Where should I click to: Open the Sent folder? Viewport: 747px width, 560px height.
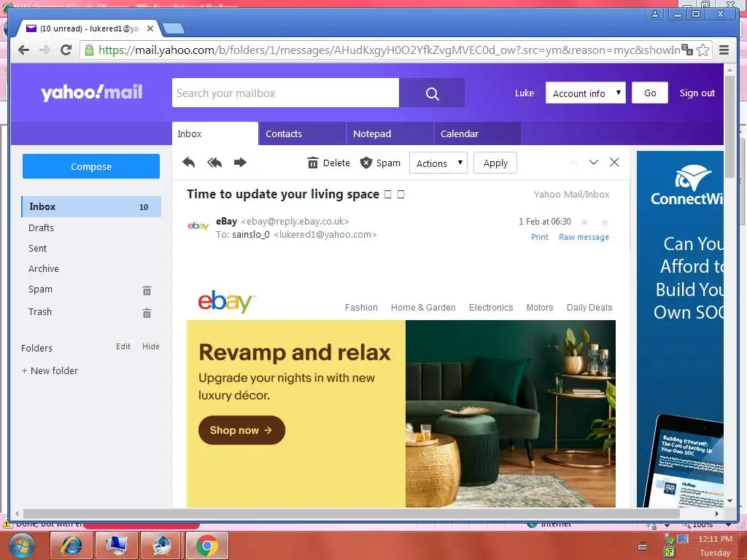(37, 248)
